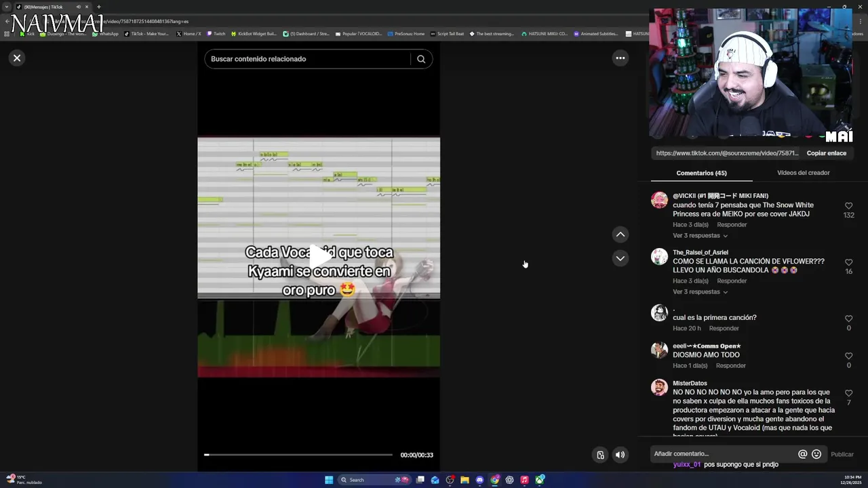Open File Explorer from taskbar
868x488 pixels.
coord(465,480)
